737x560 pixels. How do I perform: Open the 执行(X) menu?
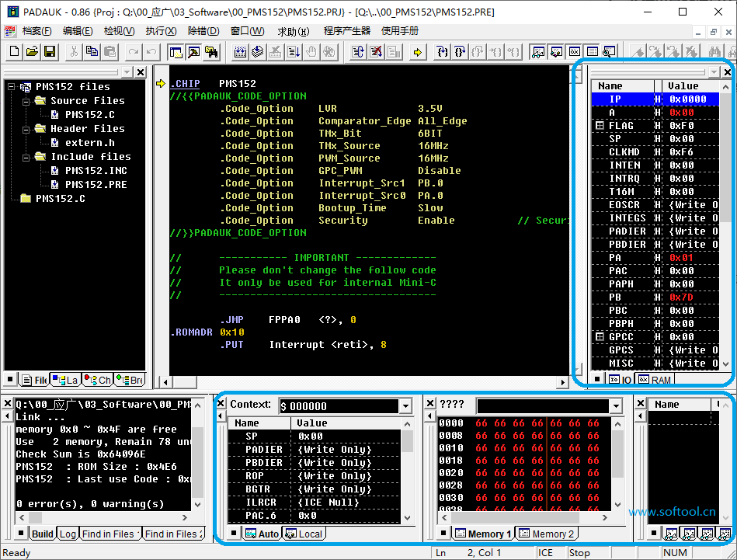161,31
